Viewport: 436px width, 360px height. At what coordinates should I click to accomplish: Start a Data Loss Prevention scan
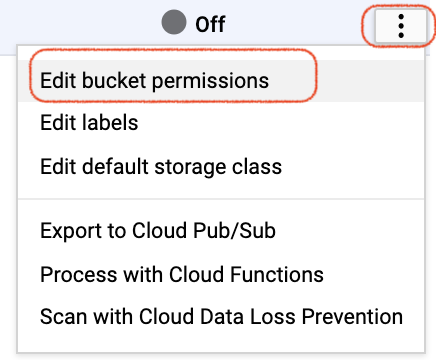(x=221, y=317)
